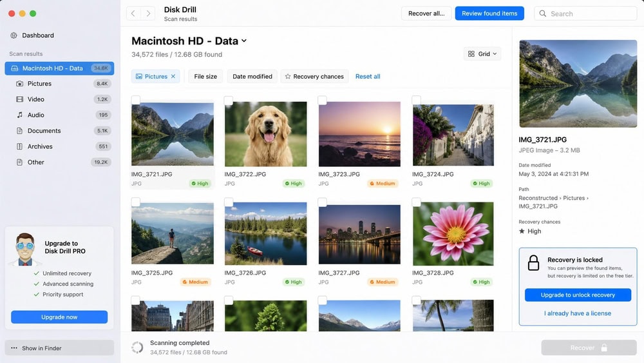Open the Dashboard icon in sidebar

click(14, 35)
